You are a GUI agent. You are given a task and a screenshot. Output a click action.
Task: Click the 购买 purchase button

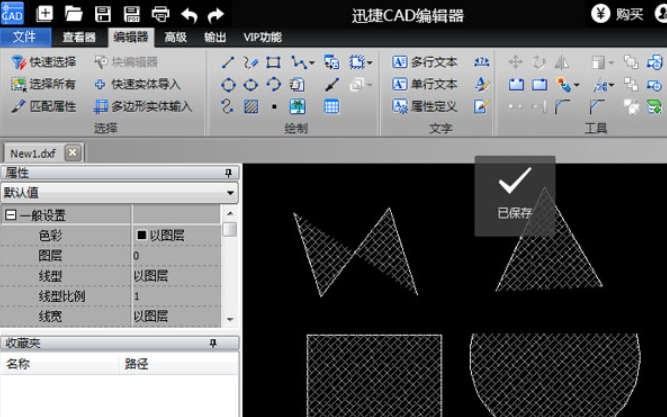pyautogui.click(x=618, y=14)
